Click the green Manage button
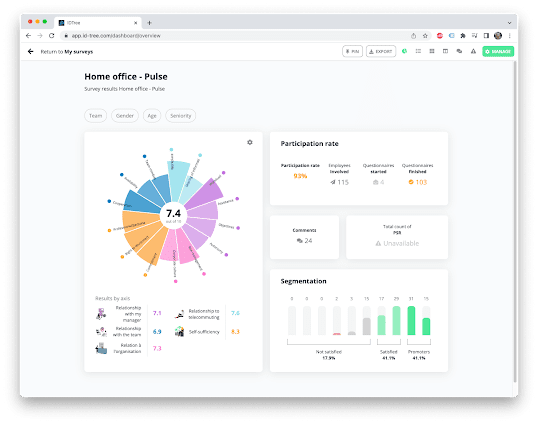 498,51
